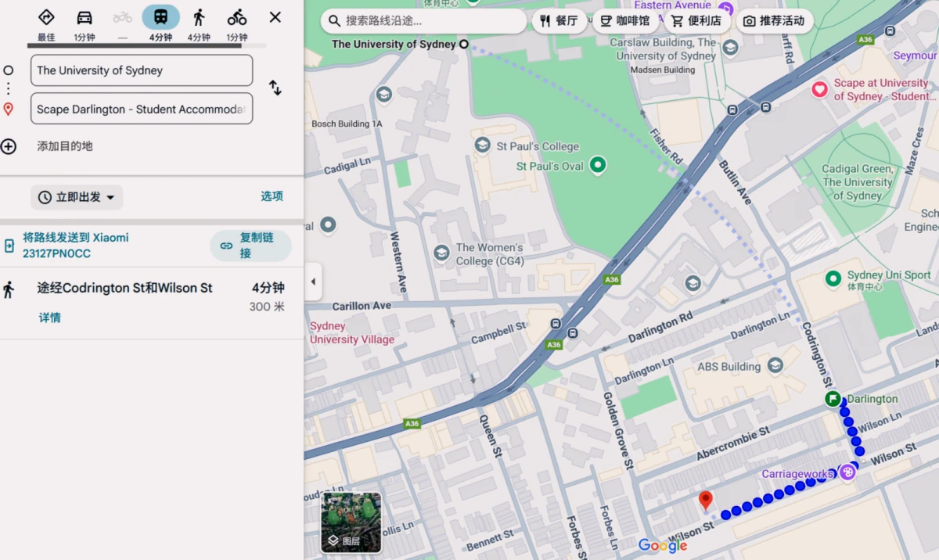Edit The University of Sydney origin field

point(142,70)
